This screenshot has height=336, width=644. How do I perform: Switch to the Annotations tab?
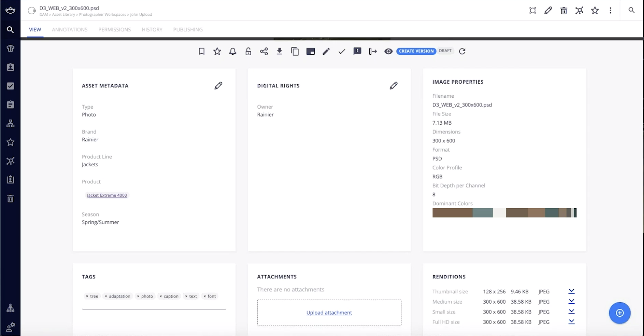click(70, 30)
